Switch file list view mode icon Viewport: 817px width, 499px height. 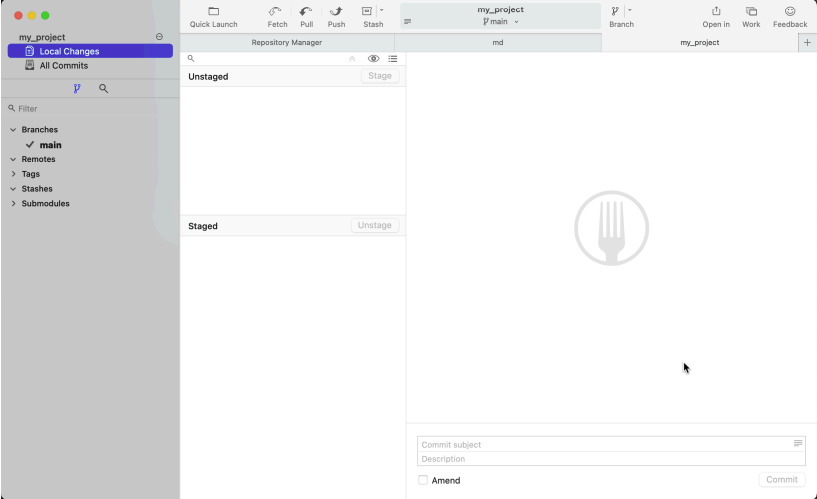pyautogui.click(x=393, y=59)
